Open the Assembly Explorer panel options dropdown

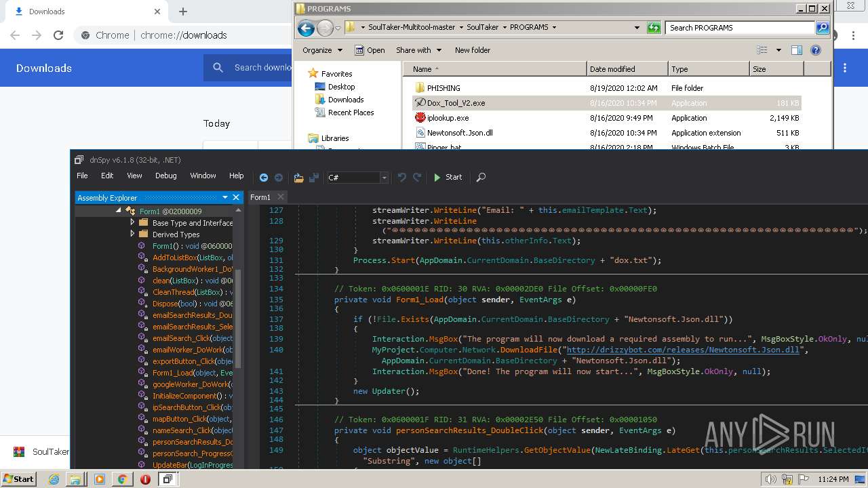[x=225, y=197]
